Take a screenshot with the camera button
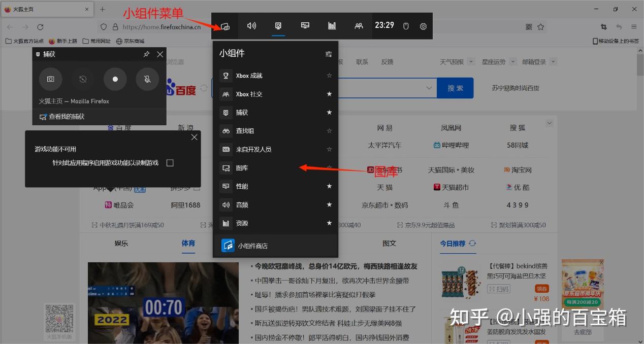Screen dimensions: 644x344 pos(51,79)
